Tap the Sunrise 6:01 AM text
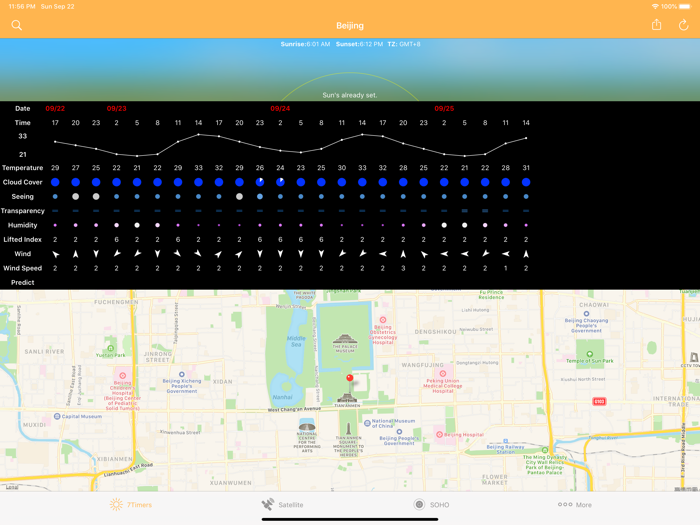Screen dimensions: 700x525 point(305,44)
